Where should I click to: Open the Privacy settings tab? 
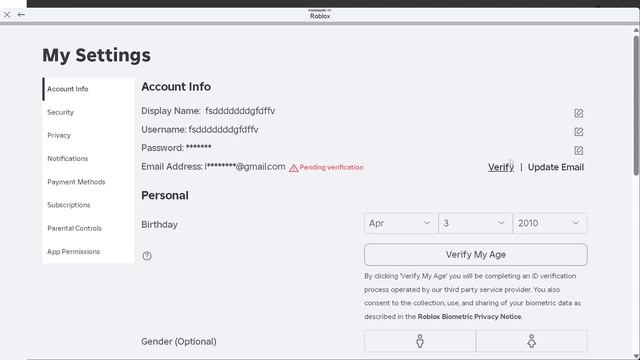(x=88, y=136)
